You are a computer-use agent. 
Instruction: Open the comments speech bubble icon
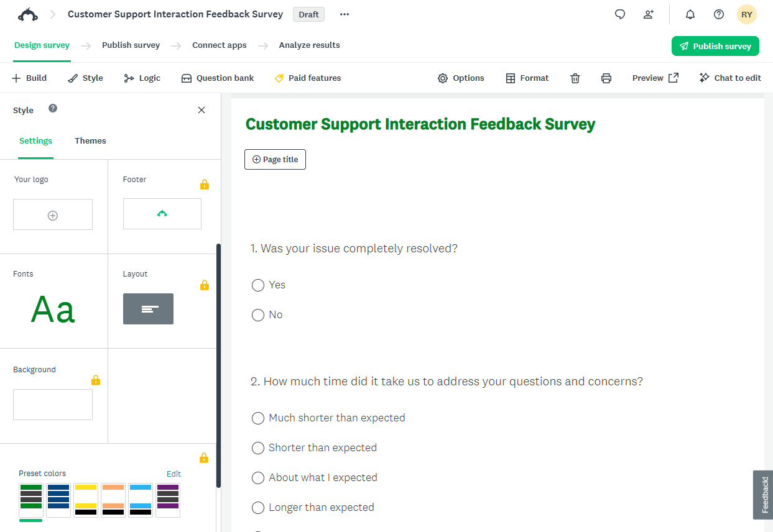(620, 14)
